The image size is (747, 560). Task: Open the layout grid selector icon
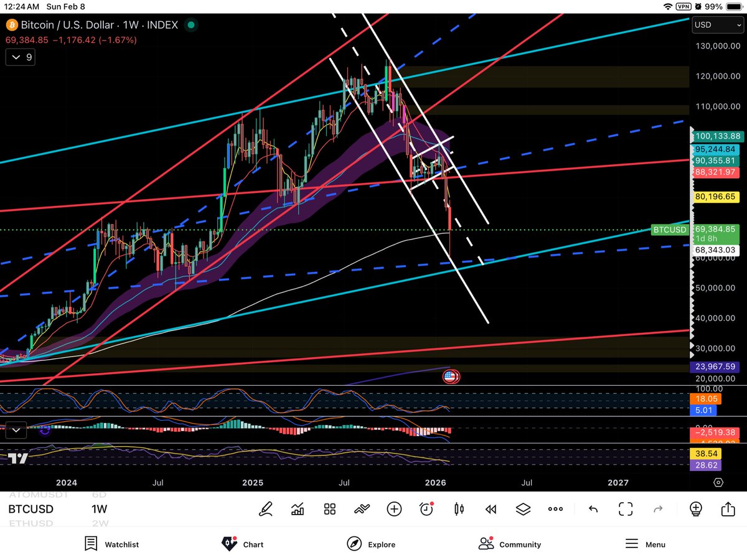330,509
